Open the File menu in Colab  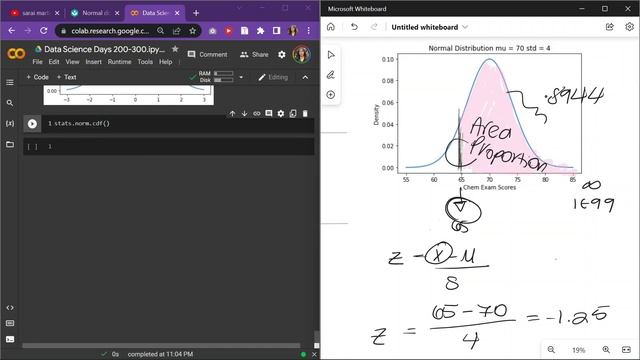tap(38, 62)
